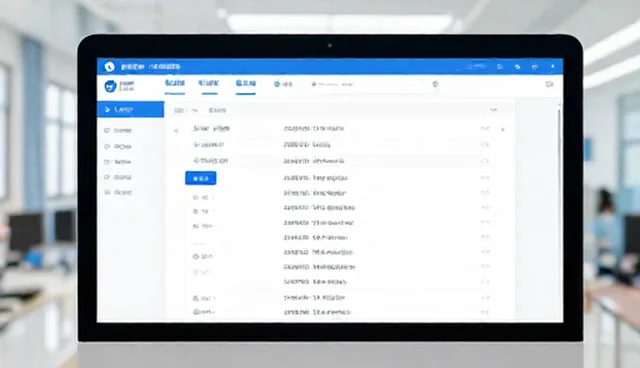
Task: Expand the chevron at the right of the list header
Action: point(494,110)
